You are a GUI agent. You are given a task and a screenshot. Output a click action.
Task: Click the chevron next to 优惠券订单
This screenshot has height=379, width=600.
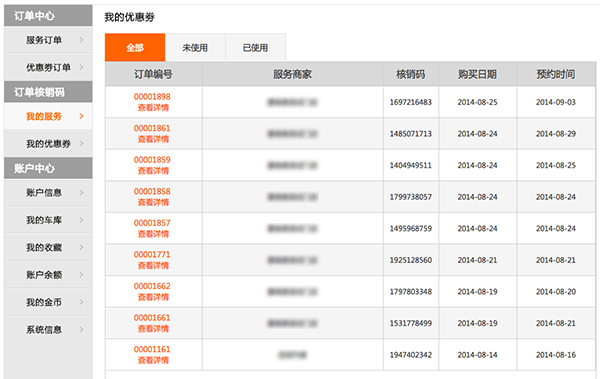81,67
